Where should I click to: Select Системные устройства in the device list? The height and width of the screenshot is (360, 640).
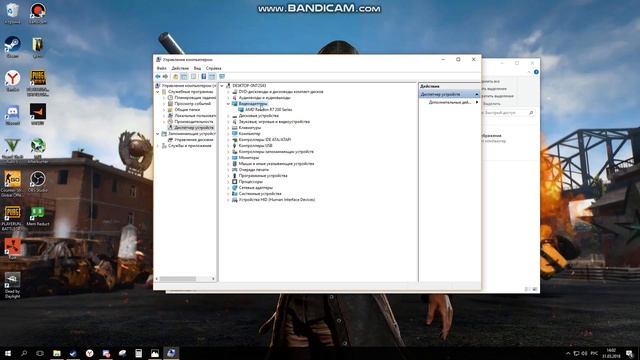tap(260, 194)
